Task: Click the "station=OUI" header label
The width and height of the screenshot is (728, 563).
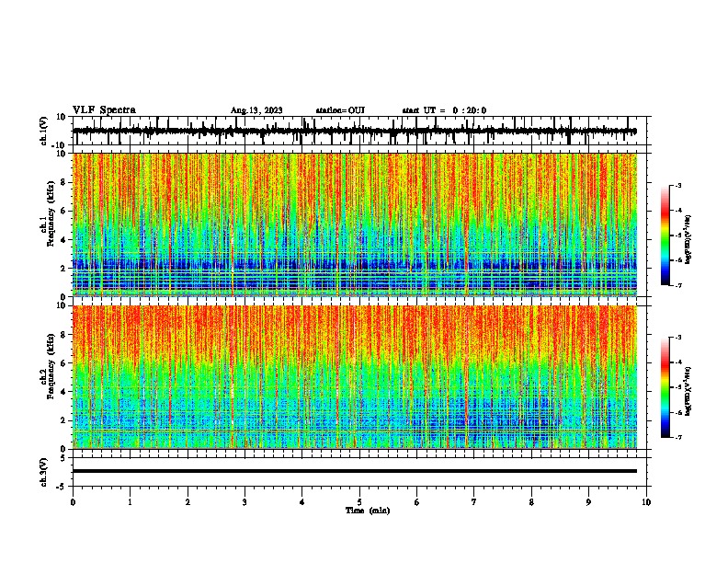Action: [340, 110]
